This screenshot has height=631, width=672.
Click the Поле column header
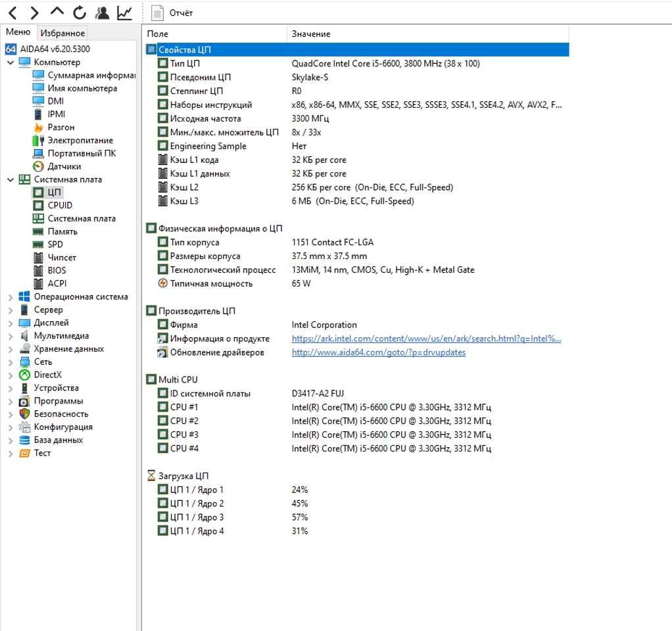point(214,34)
